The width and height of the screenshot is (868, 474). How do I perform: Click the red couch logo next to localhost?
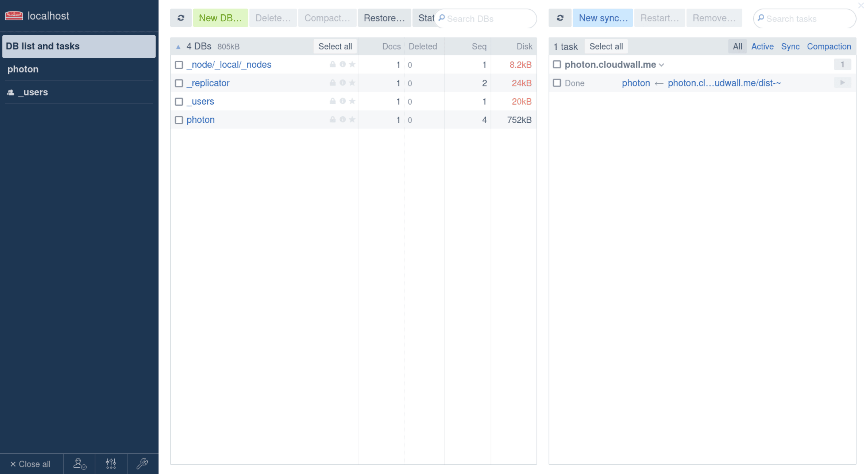point(14,16)
